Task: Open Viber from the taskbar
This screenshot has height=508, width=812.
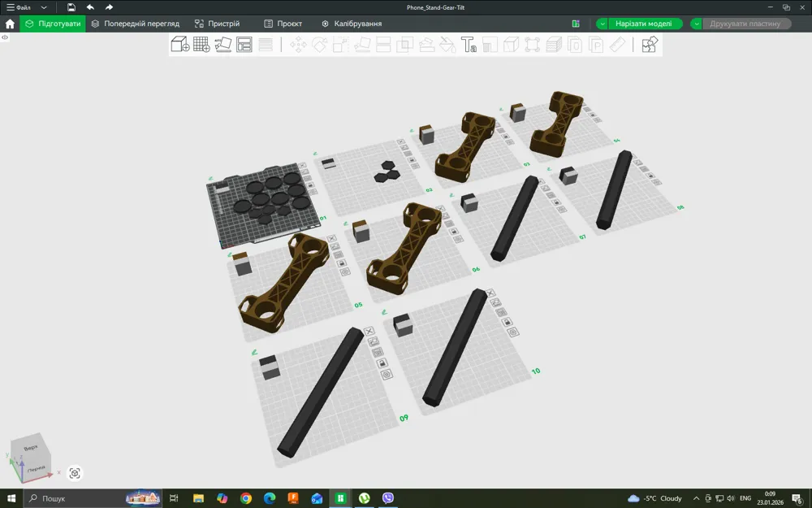Action: 388,498
